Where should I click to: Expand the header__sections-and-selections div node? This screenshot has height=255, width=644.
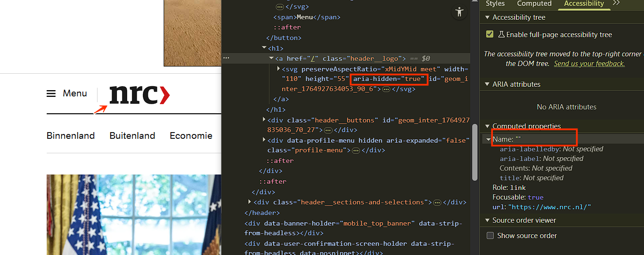249,202
